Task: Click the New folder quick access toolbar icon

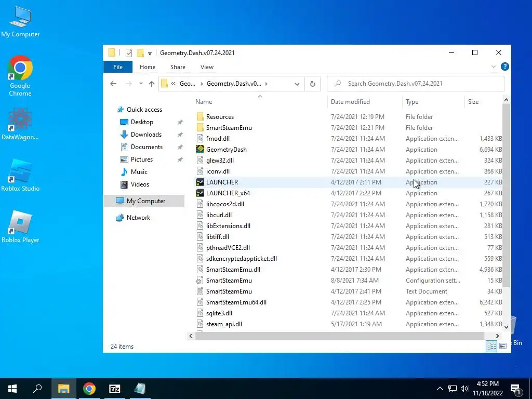Action: click(x=140, y=53)
